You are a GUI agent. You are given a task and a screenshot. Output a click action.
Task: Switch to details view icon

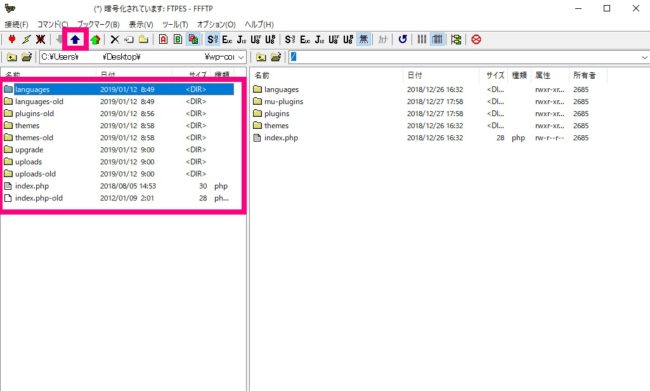[437, 39]
